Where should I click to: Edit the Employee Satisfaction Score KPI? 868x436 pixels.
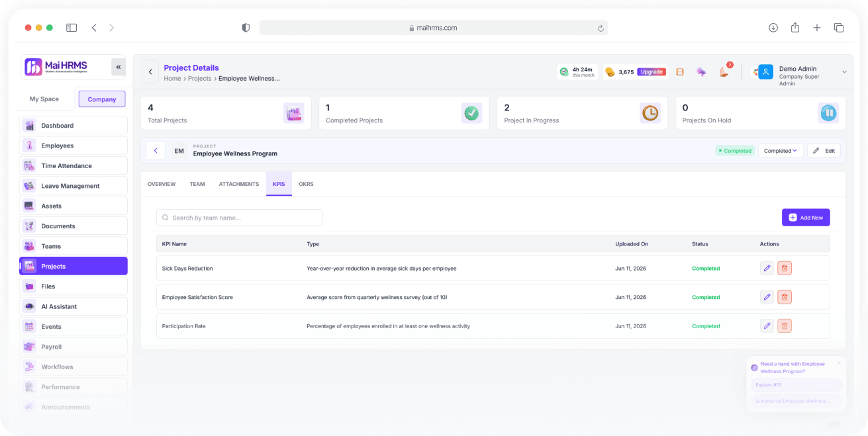767,297
